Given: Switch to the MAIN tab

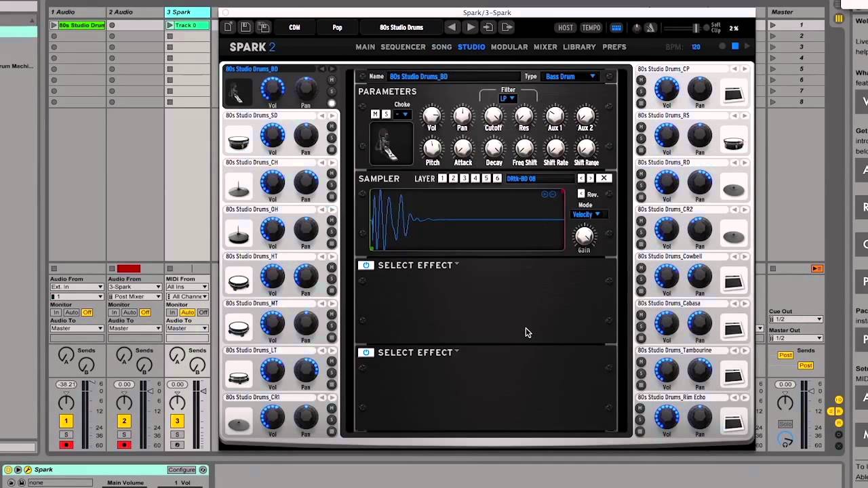Looking at the screenshot, I should click(365, 47).
